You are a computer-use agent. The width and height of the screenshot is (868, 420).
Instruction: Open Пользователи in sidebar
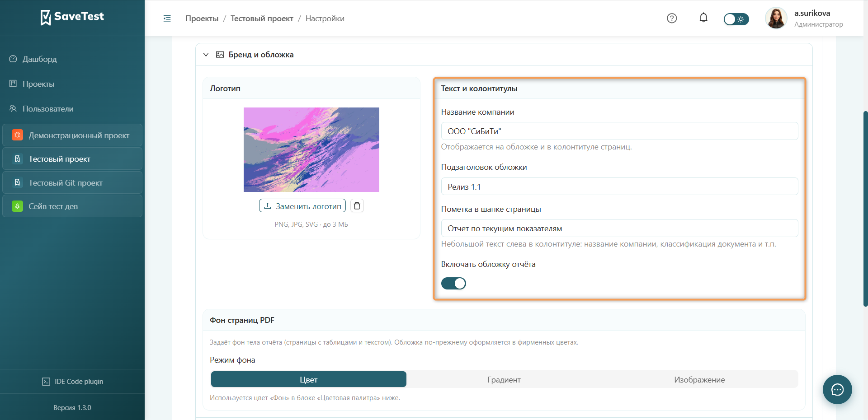click(x=47, y=108)
